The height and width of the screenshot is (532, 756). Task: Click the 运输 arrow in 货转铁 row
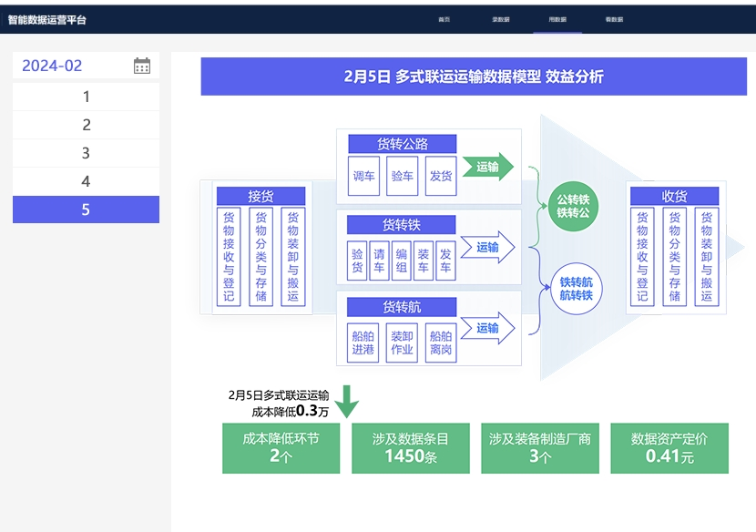tap(488, 247)
